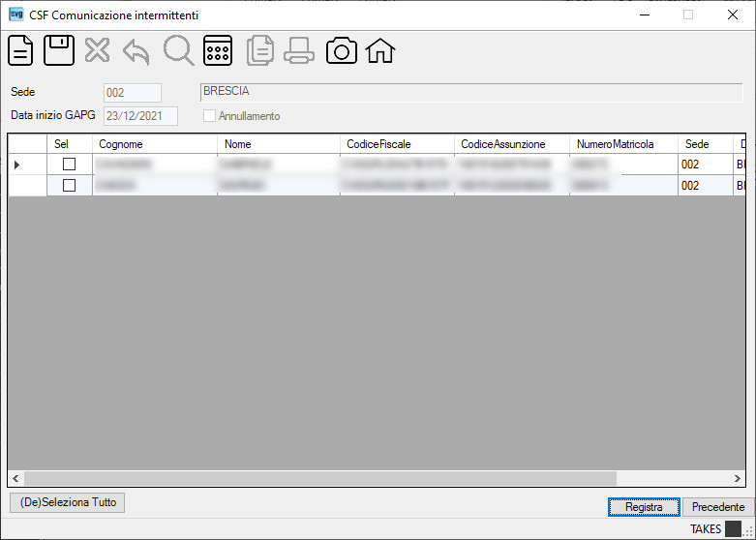Click the magnifying glass search icon
The width and height of the screenshot is (756, 540).
coord(178,50)
